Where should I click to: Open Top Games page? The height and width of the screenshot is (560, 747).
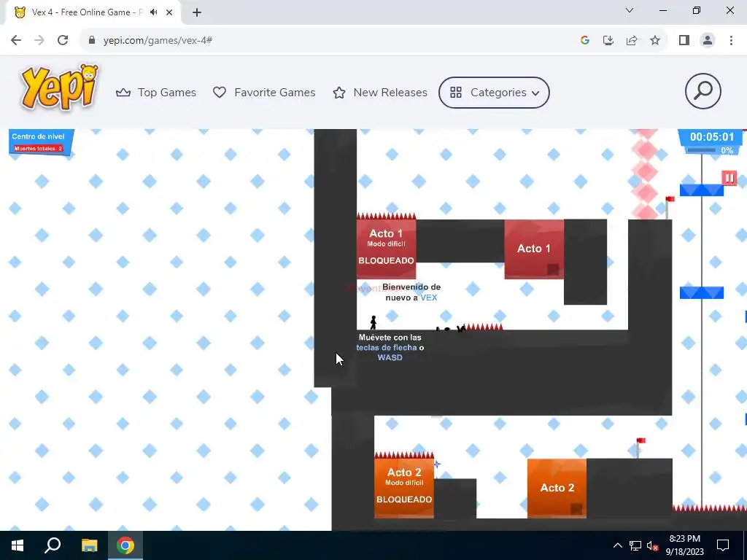(x=156, y=93)
